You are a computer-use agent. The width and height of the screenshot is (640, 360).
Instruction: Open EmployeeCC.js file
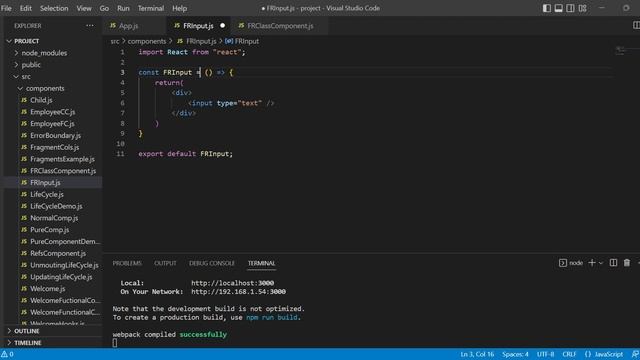click(53, 112)
